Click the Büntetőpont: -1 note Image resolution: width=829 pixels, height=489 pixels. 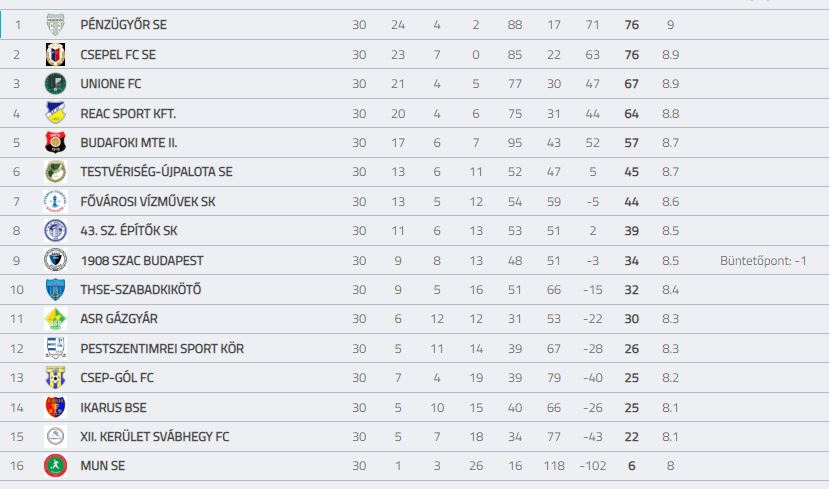click(763, 261)
